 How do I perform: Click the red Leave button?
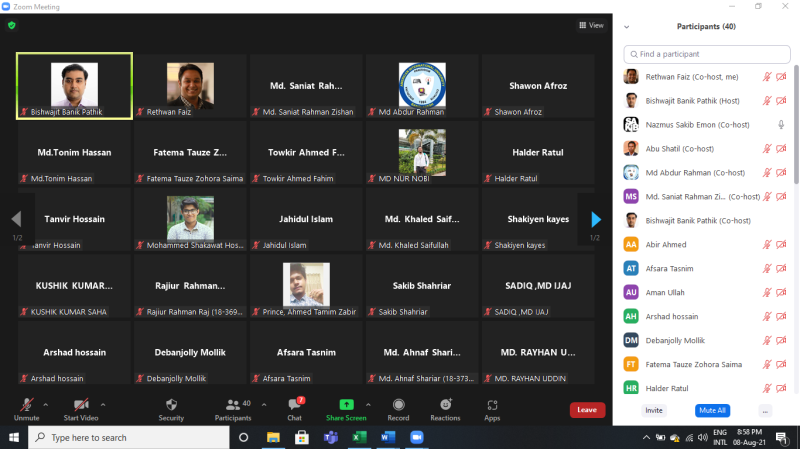coord(587,410)
